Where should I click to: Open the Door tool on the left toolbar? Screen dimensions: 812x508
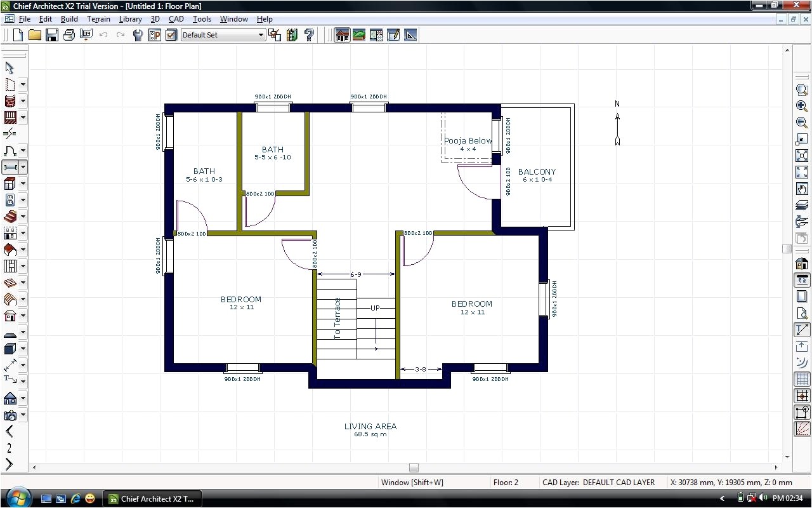point(9,150)
